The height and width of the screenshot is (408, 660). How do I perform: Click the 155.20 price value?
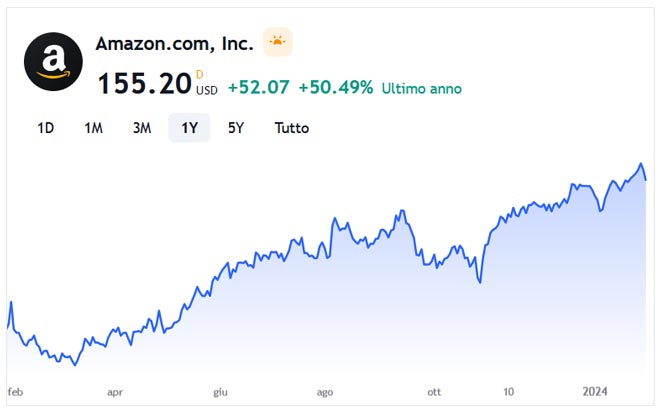[x=144, y=85]
